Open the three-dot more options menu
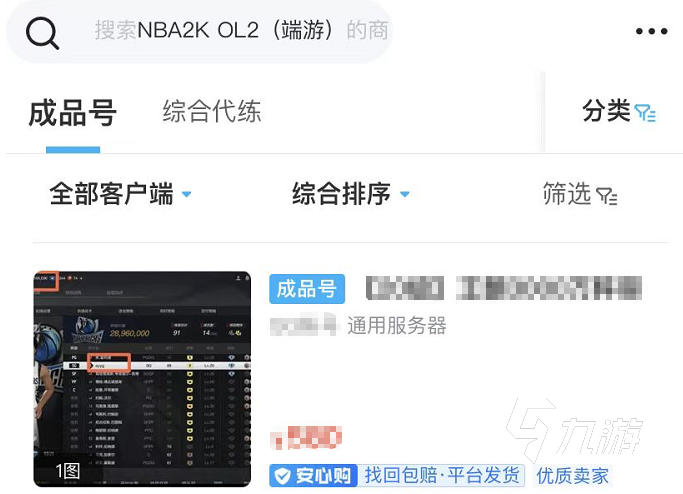 click(651, 31)
